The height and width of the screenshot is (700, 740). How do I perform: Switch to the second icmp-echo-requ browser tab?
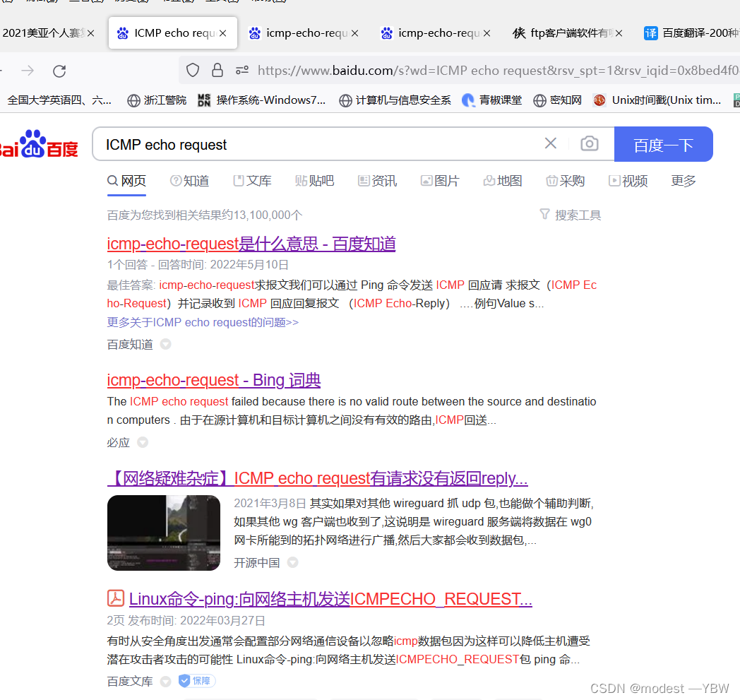[x=435, y=33]
